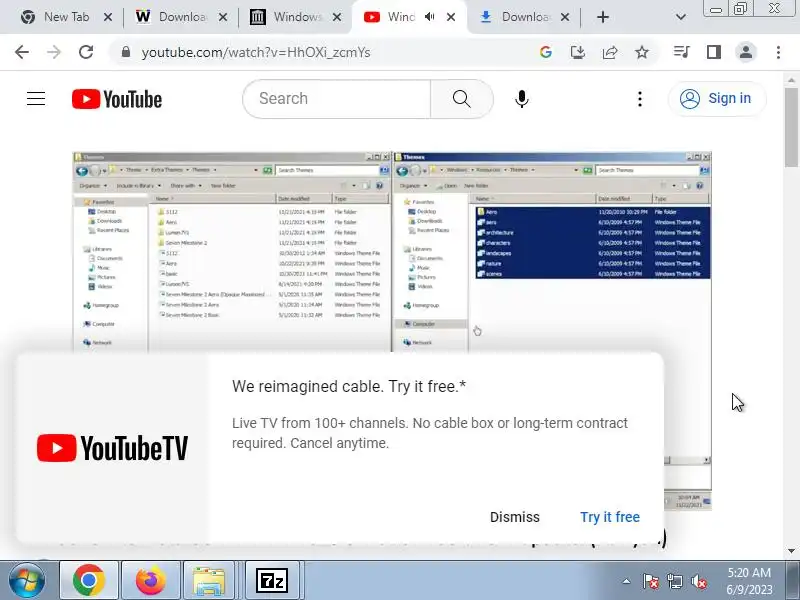Click the YouTube TV logo

click(112, 448)
